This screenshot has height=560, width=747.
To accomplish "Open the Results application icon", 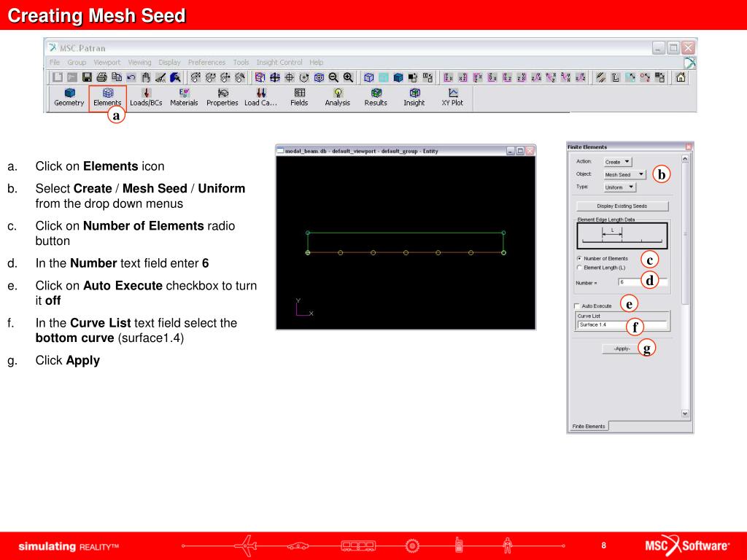I will pyautogui.click(x=376, y=97).
